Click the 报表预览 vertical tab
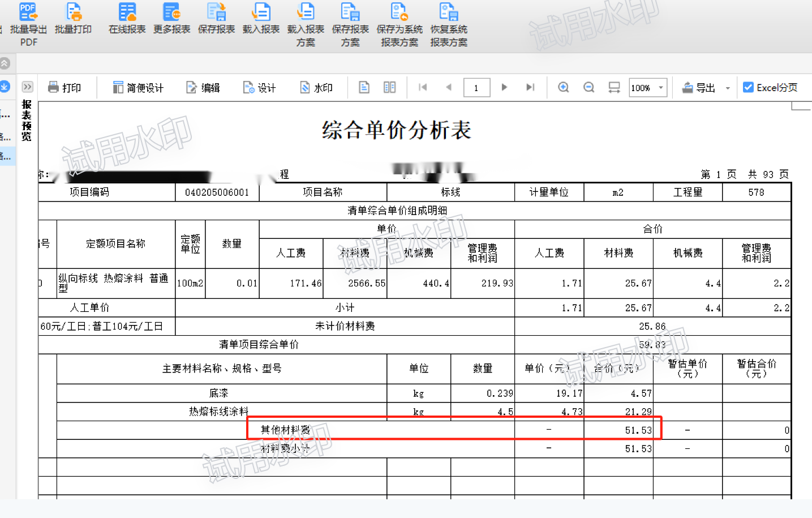This screenshot has width=812, height=518. pos(27,121)
